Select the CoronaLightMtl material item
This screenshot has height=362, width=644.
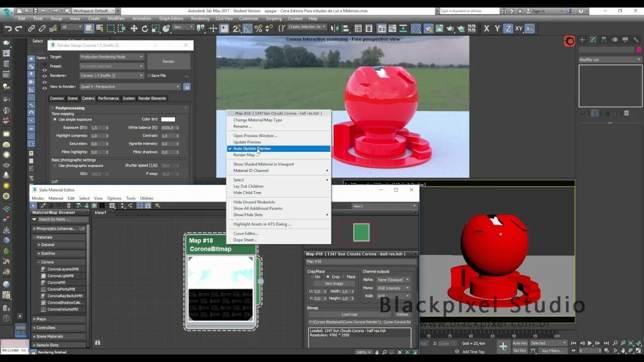point(60,276)
